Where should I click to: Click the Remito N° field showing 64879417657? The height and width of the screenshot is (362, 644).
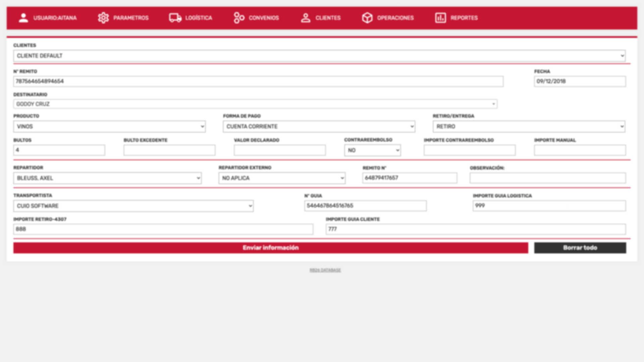coord(410,178)
